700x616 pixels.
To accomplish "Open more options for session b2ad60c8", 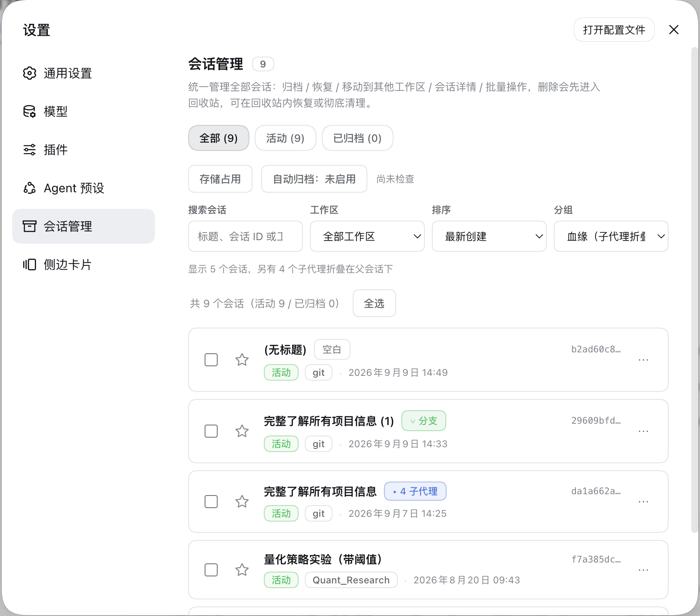I will (x=643, y=360).
